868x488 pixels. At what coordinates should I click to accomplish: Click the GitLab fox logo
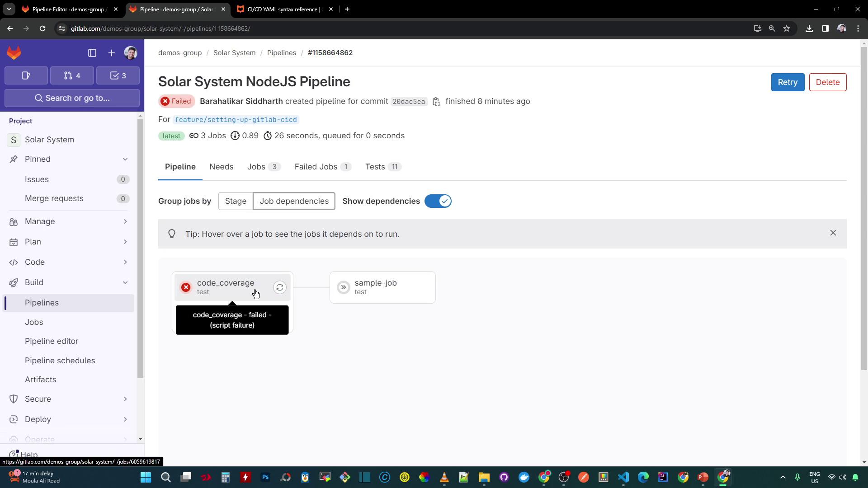coord(14,53)
